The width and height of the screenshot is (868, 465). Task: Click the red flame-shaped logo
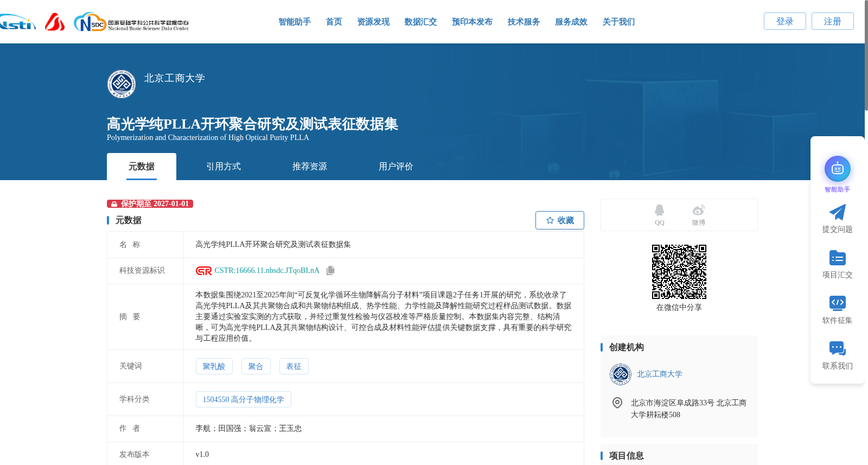54,22
